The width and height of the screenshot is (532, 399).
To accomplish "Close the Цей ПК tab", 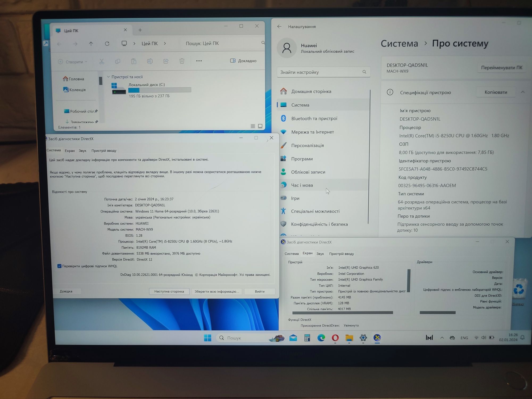I will tap(125, 30).
